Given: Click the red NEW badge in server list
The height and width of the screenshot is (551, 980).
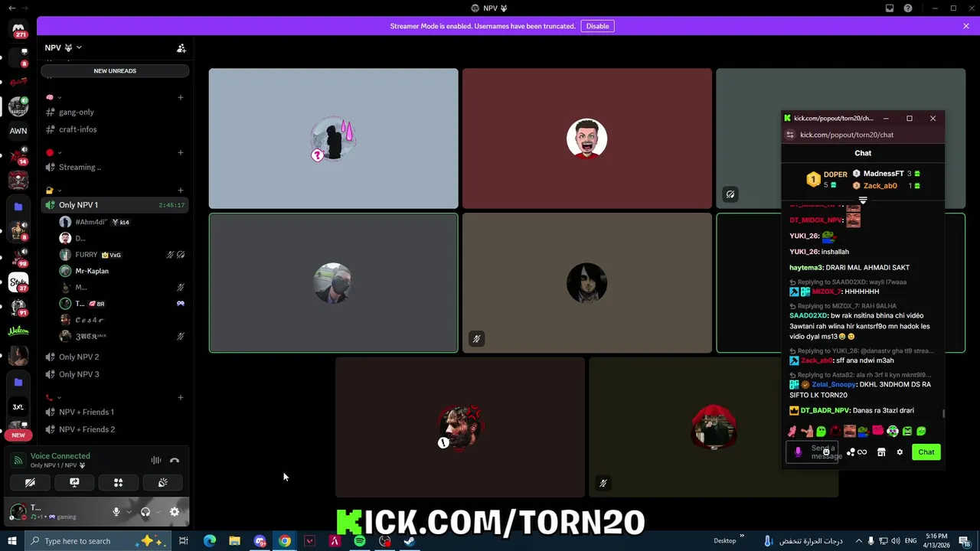Looking at the screenshot, I should coord(18,435).
